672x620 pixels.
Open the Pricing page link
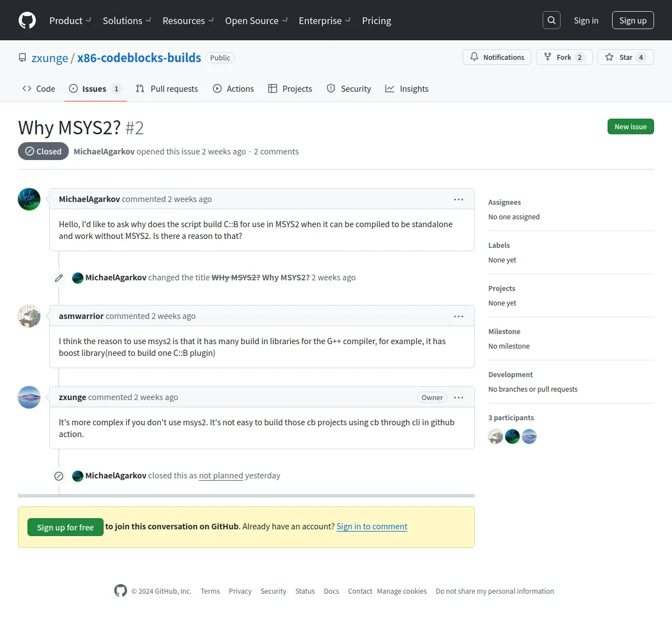376,21
